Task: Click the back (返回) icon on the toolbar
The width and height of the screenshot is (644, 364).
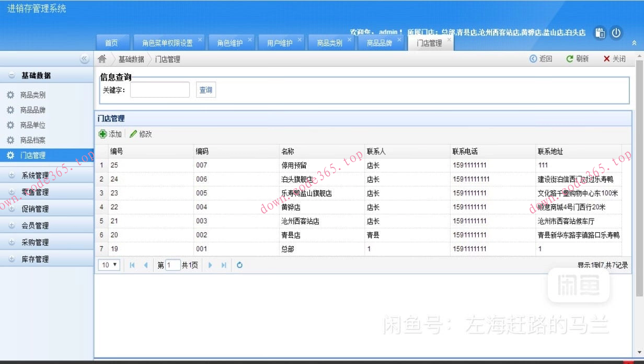Action: click(534, 59)
